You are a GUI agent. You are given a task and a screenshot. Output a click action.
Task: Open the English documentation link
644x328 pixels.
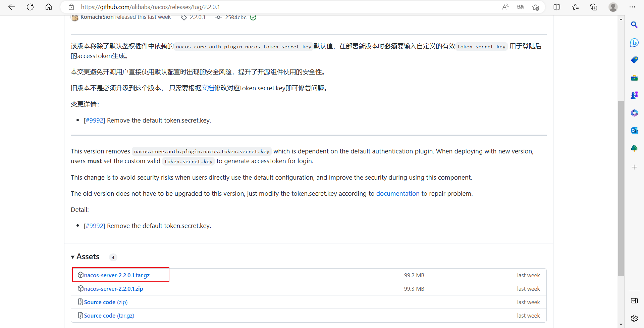point(398,194)
